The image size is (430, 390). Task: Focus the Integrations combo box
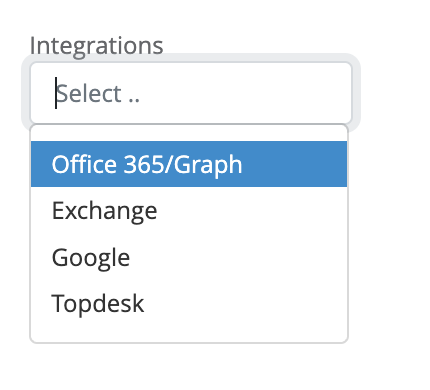pyautogui.click(x=191, y=93)
